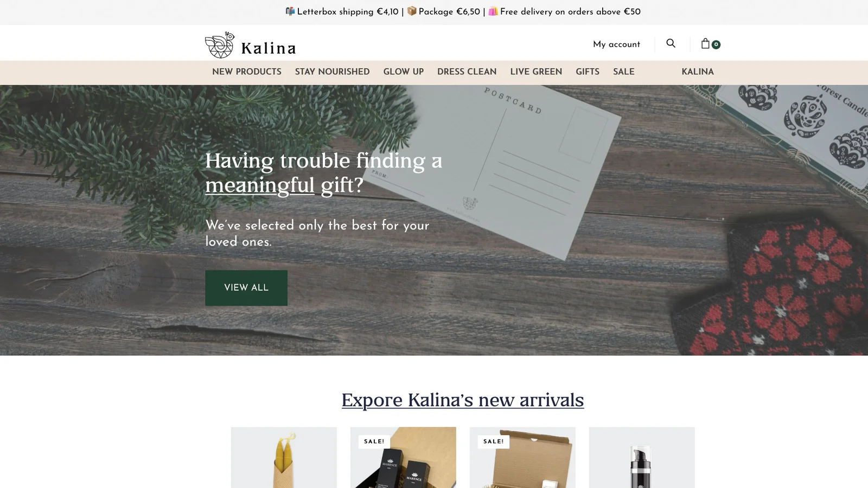Open the shopping bag cart icon

click(x=705, y=43)
